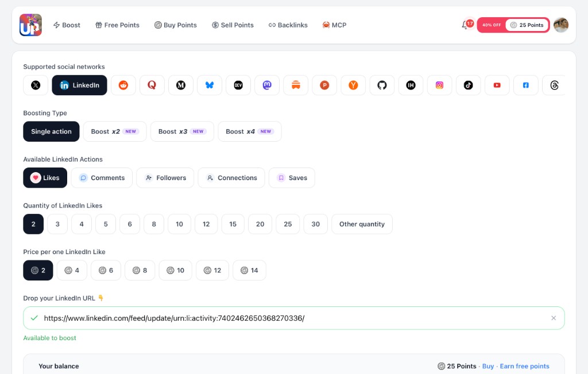Select the Bluesky social network
Viewport: 588px width, 374px height.
(210, 85)
